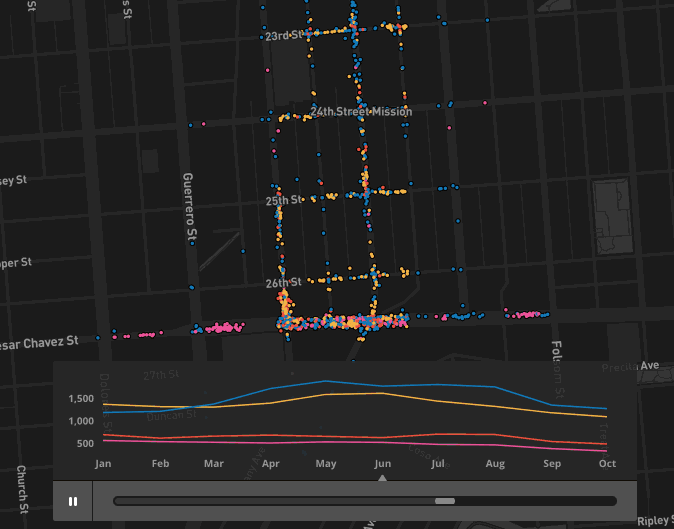This screenshot has width=674, height=529.
Task: Click the 26th St map label
Action: (284, 283)
